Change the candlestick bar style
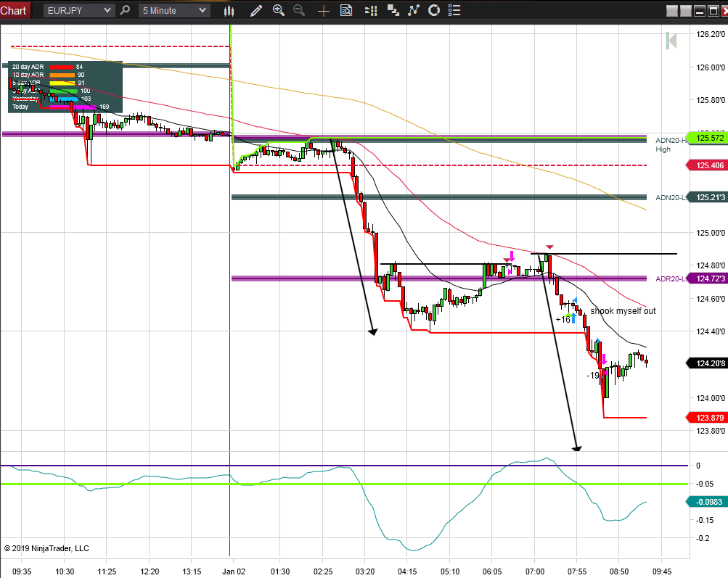 [229, 11]
